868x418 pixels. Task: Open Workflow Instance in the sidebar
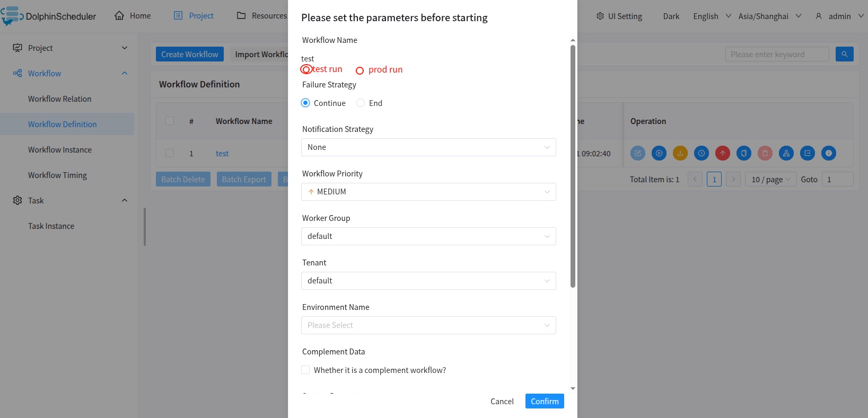60,150
